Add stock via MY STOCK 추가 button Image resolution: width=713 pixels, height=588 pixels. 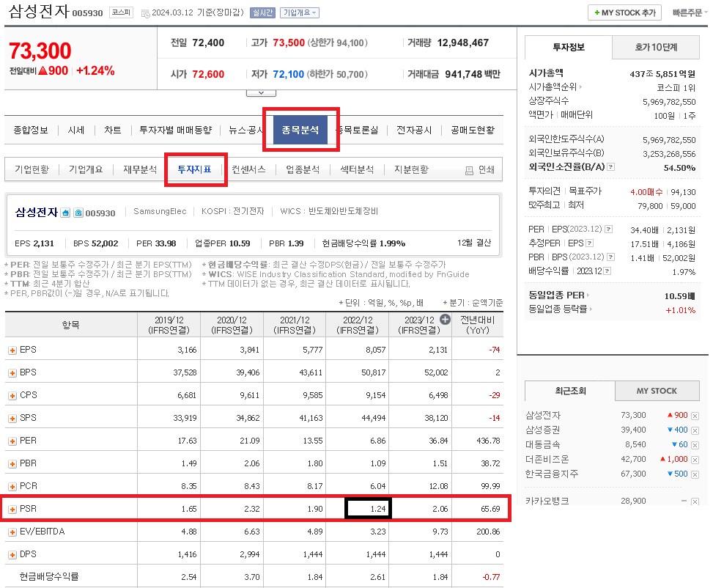point(625,12)
